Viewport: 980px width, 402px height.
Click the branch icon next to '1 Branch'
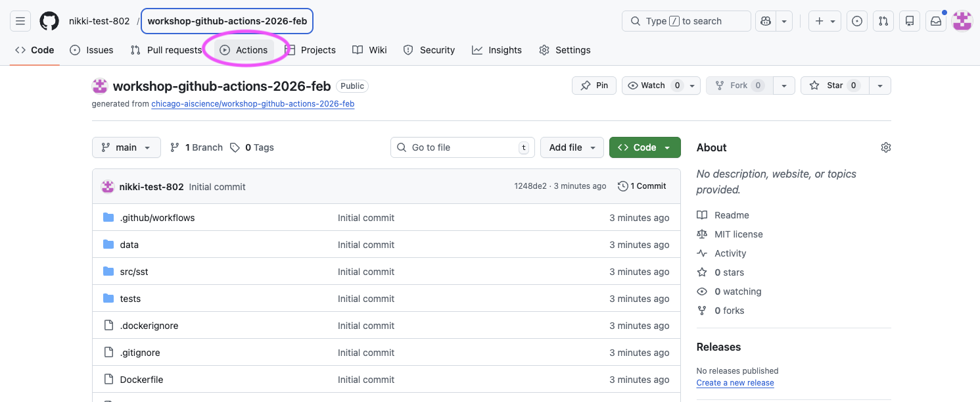[174, 147]
